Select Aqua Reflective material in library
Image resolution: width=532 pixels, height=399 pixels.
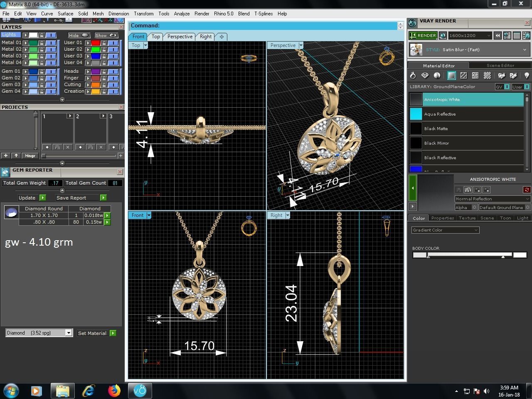pos(466,114)
